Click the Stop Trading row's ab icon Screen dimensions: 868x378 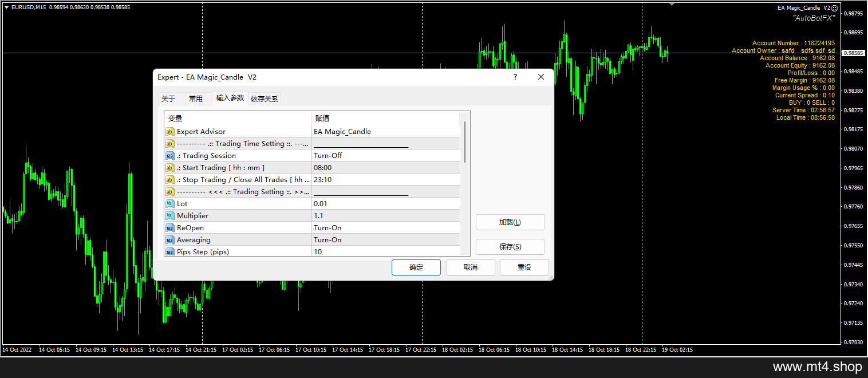click(170, 180)
